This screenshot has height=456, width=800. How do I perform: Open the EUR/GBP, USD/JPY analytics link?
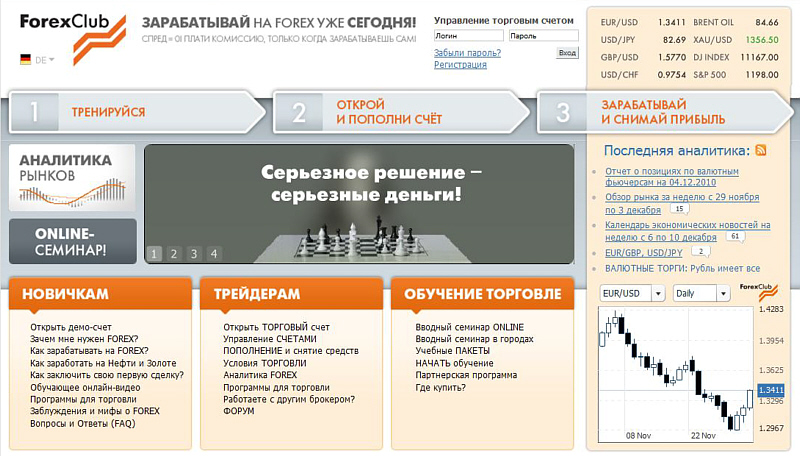(x=643, y=252)
